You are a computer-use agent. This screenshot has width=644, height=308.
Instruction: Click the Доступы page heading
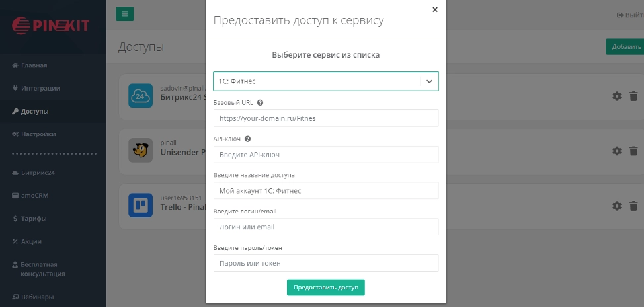tap(141, 47)
